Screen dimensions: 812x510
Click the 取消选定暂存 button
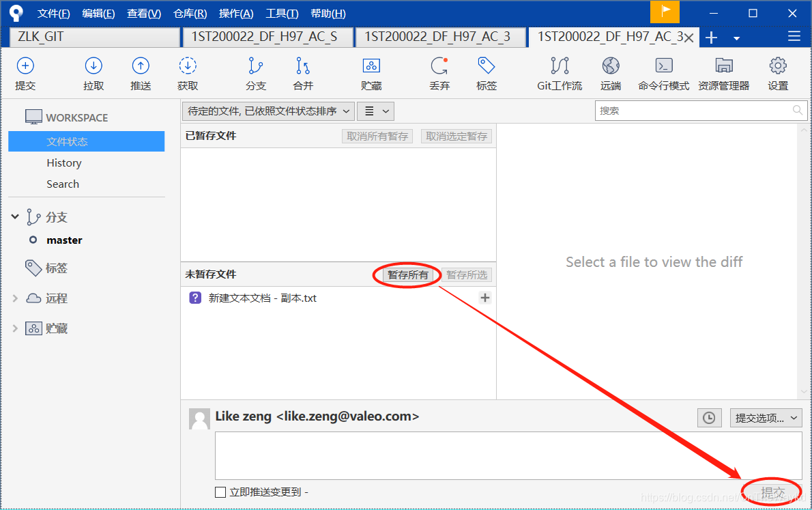tap(456, 137)
